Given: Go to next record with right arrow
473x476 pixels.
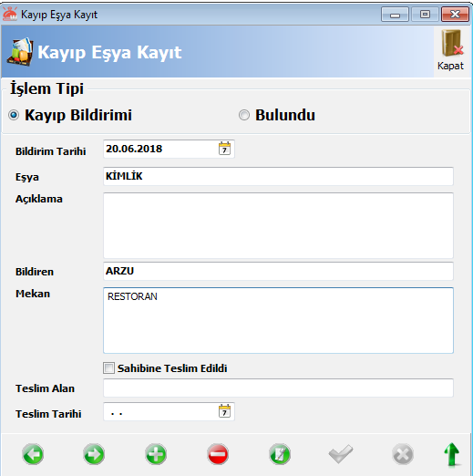Looking at the screenshot, I should [94, 454].
